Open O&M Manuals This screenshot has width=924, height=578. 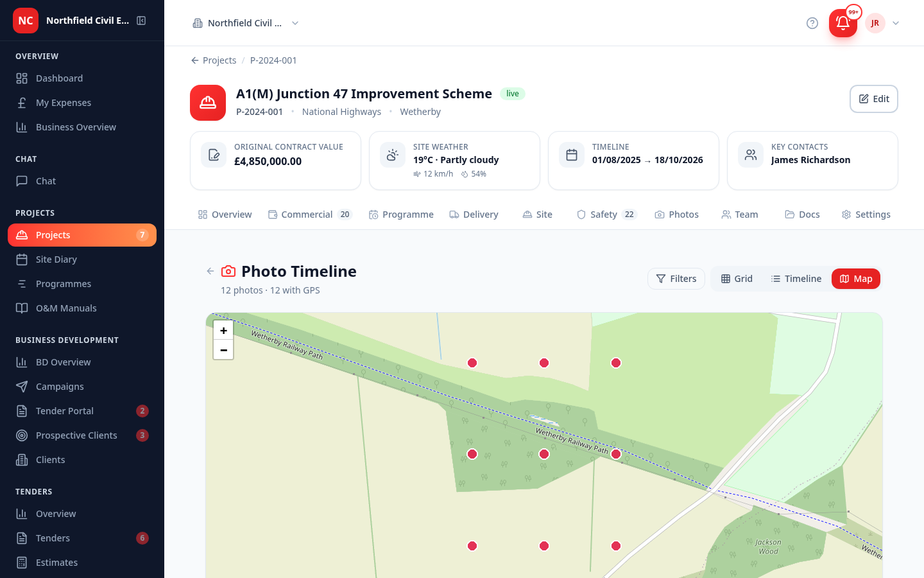point(82,308)
